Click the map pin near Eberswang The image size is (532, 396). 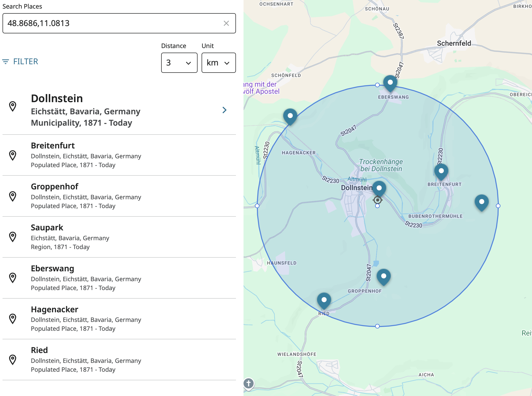click(390, 83)
